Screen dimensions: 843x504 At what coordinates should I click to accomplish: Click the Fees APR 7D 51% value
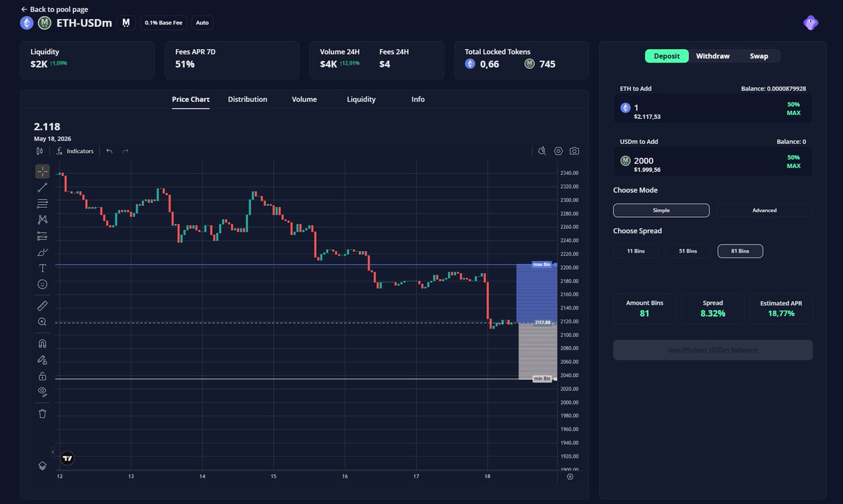pos(185,65)
